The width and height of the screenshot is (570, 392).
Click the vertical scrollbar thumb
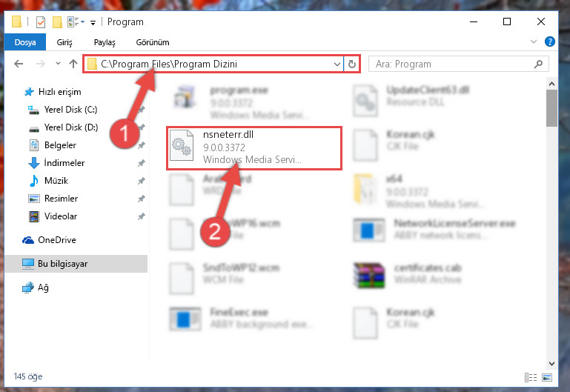click(551, 108)
